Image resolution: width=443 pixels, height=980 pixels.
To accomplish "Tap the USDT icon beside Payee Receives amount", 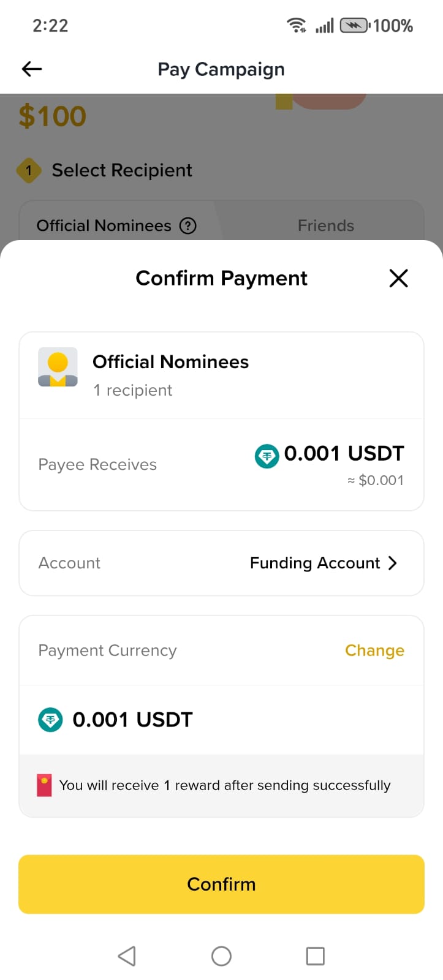I will pyautogui.click(x=267, y=456).
